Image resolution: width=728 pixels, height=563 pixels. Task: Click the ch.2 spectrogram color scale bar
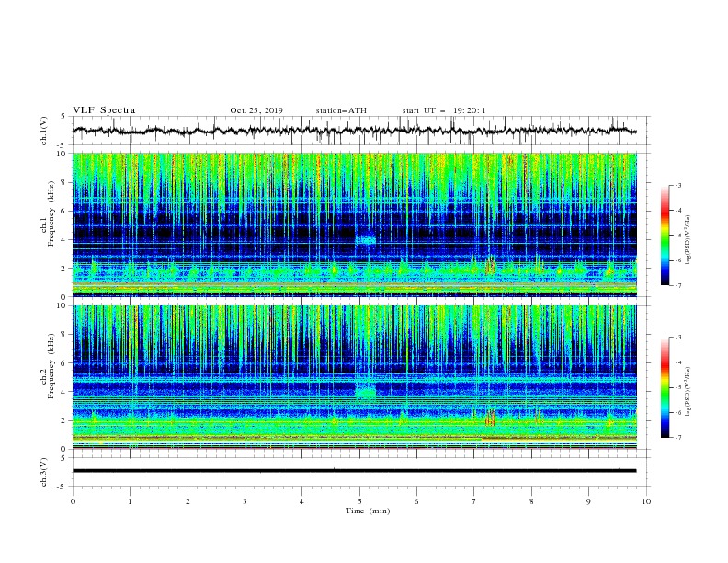pyautogui.click(x=665, y=387)
